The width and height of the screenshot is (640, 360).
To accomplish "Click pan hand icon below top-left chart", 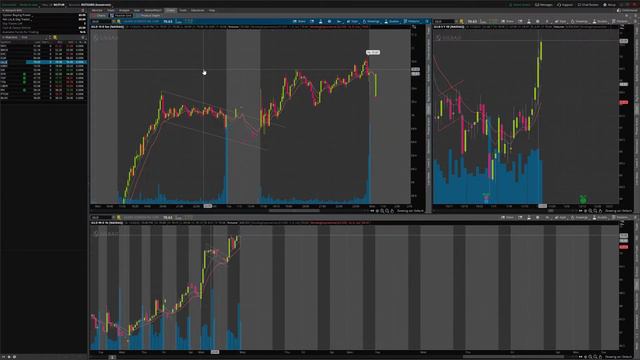I will pos(392,211).
